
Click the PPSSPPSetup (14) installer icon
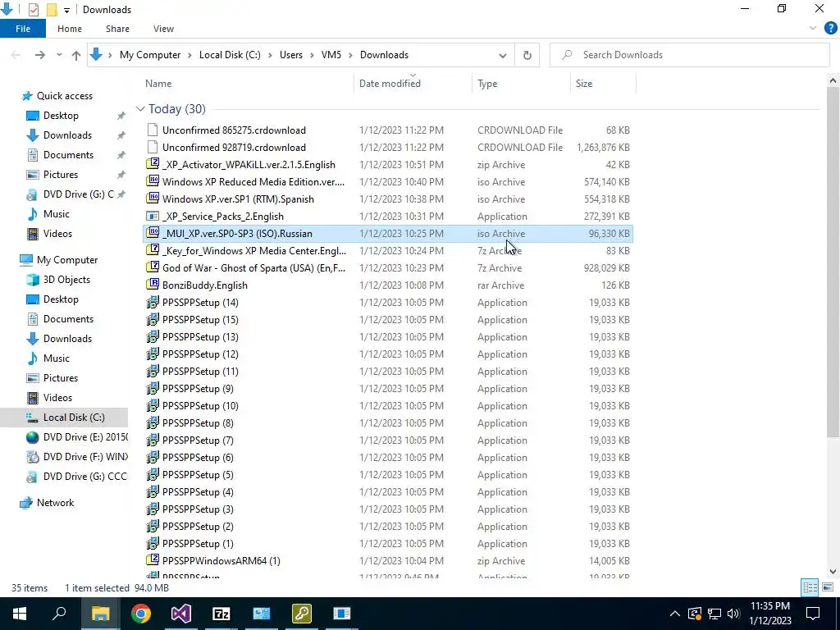pyautogui.click(x=153, y=302)
